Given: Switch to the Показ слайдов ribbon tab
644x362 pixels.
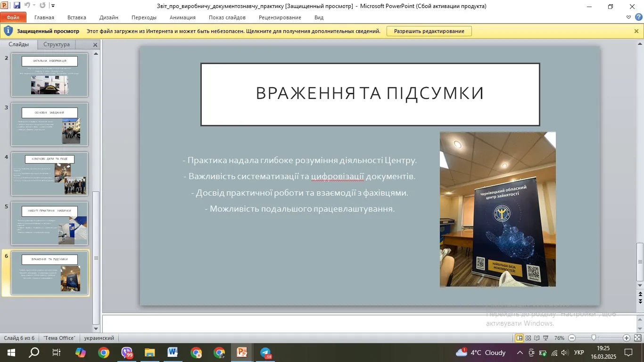Looking at the screenshot, I should coord(227,17).
